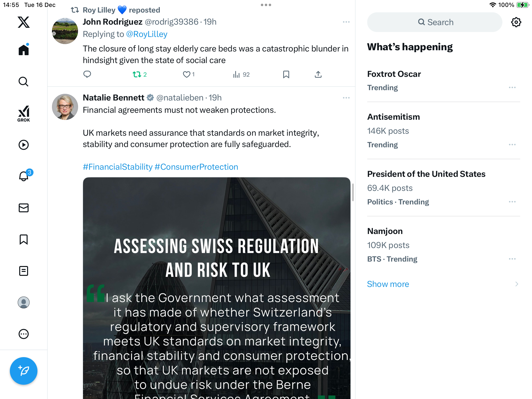Open the Grok assistant from the sidebar
Viewport: 532px width, 399px height.
pyautogui.click(x=24, y=114)
